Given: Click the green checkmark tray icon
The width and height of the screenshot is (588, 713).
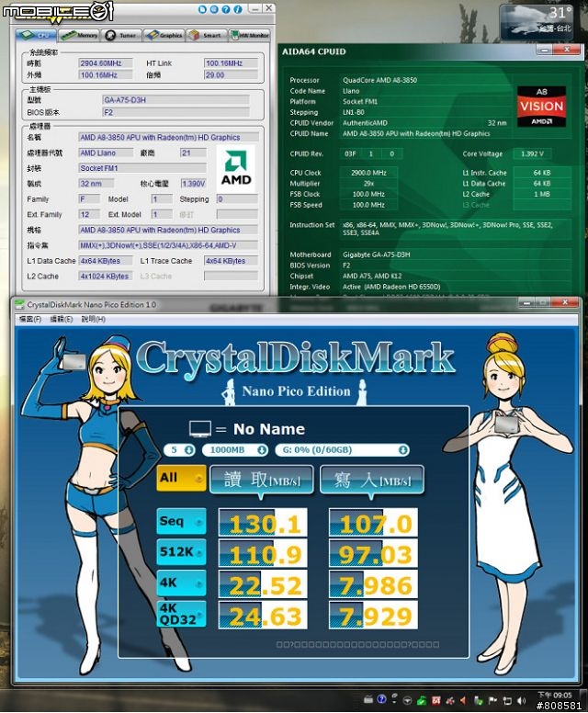Looking at the screenshot, I should 422,700.
